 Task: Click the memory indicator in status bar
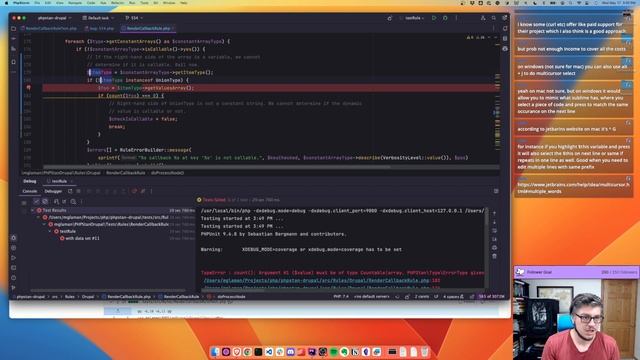click(491, 297)
